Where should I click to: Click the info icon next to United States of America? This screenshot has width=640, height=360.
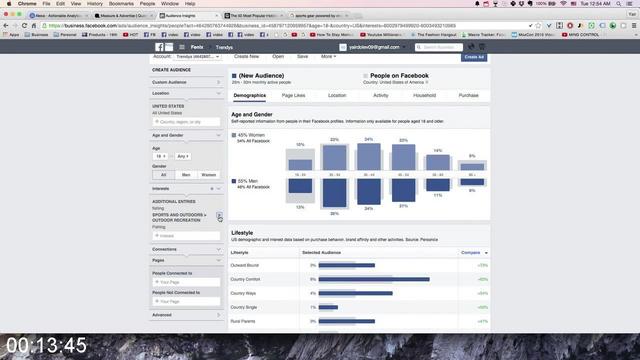427,82
